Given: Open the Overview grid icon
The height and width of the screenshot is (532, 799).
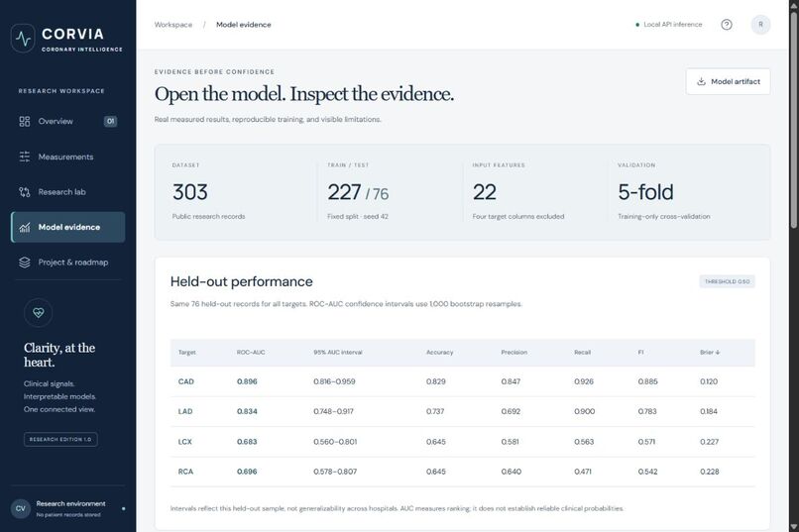Looking at the screenshot, I should click(x=25, y=121).
